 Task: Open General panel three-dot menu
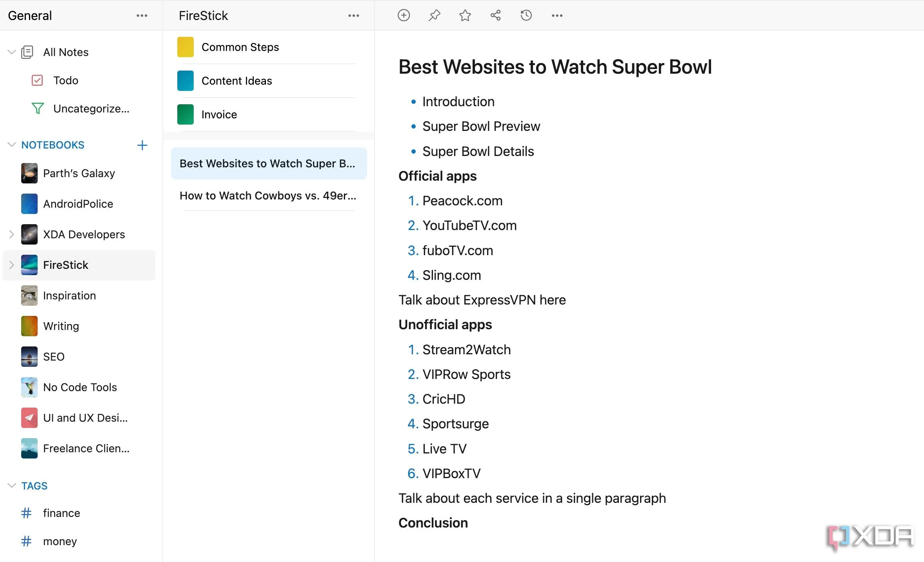(x=142, y=16)
